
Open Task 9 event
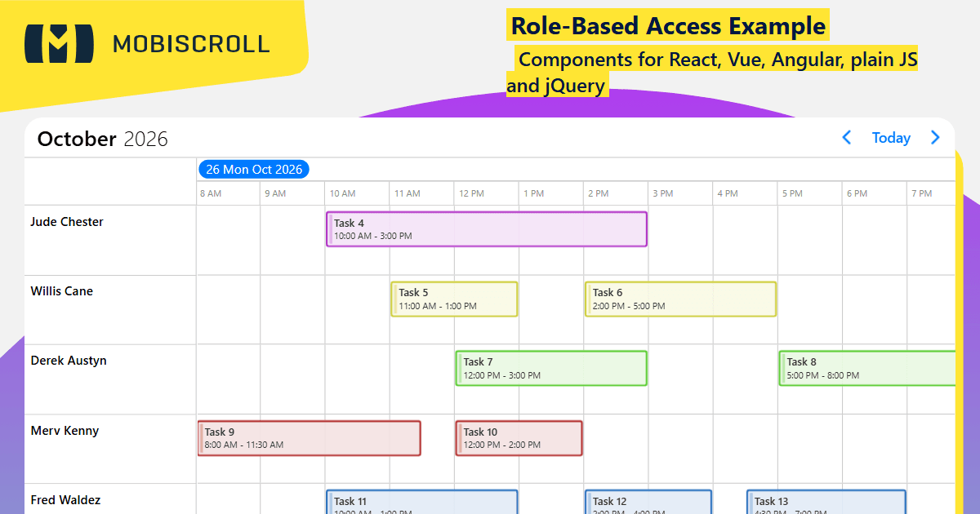[309, 438]
